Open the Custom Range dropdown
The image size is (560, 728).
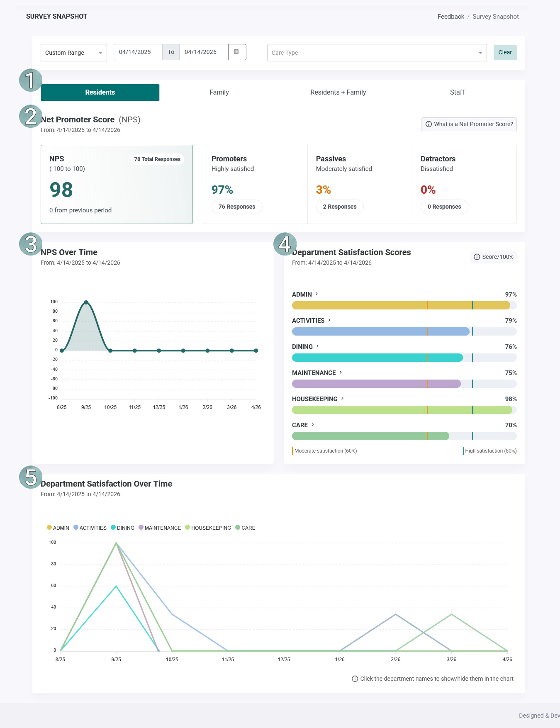74,53
